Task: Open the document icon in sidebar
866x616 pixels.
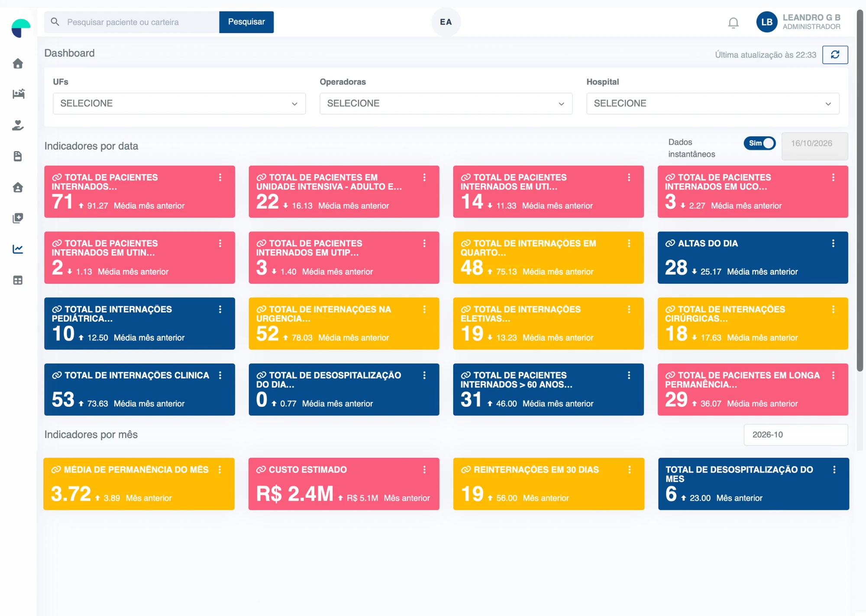Action: point(18,156)
